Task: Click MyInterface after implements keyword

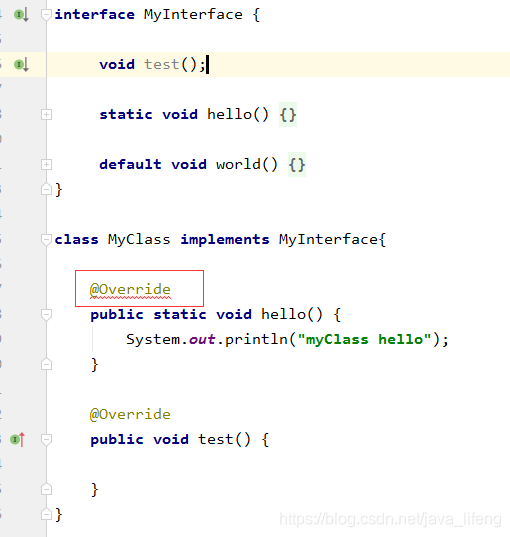Action: pos(328,239)
